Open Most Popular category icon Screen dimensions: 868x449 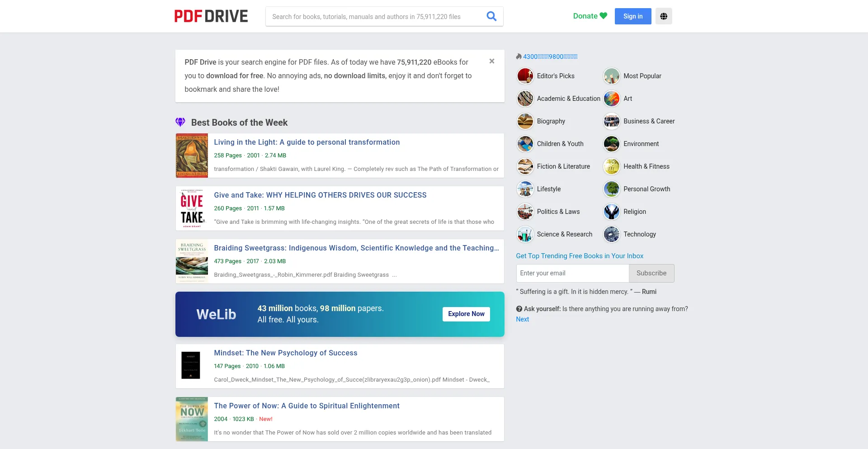click(612, 76)
